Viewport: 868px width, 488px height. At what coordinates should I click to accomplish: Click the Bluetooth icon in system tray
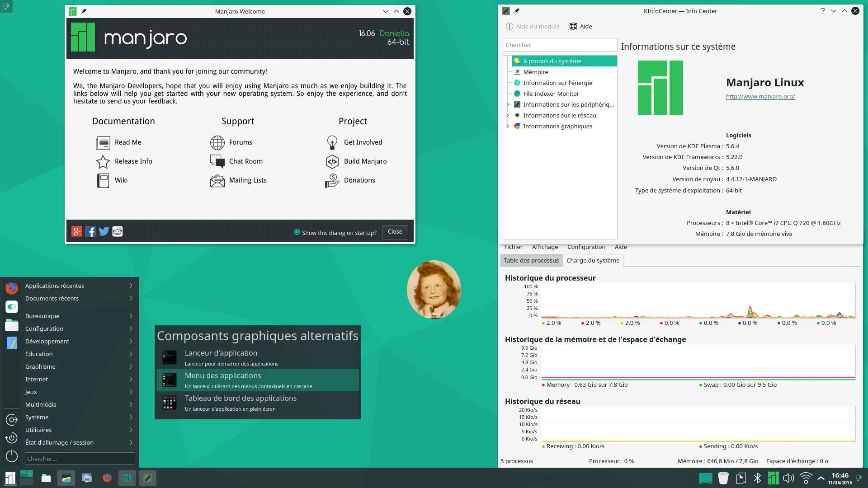pyautogui.click(x=757, y=478)
